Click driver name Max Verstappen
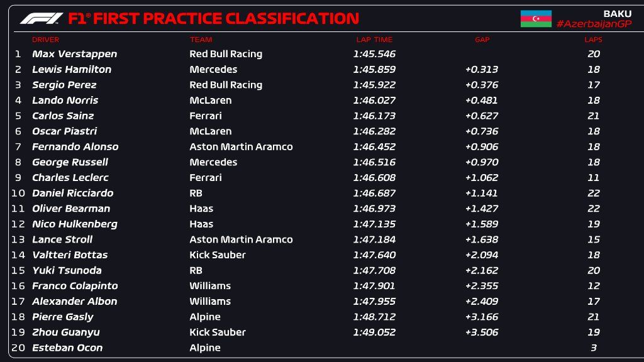The width and height of the screenshot is (644, 362). click(x=75, y=54)
